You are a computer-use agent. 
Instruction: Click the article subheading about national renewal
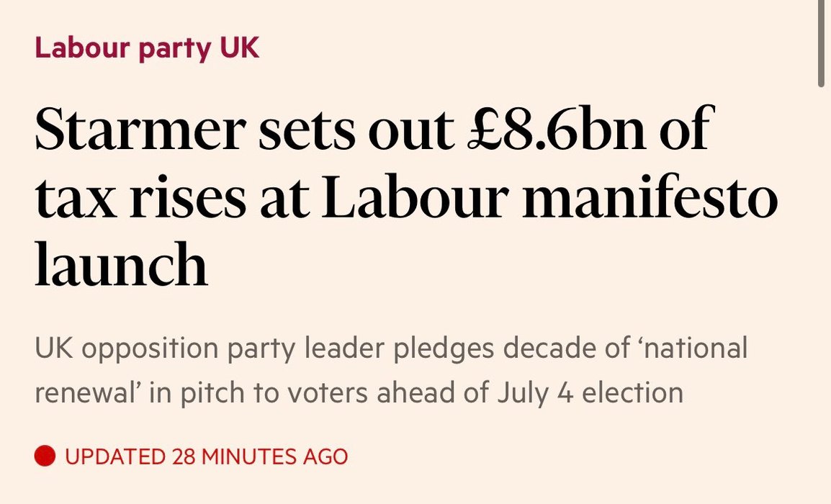coord(391,371)
